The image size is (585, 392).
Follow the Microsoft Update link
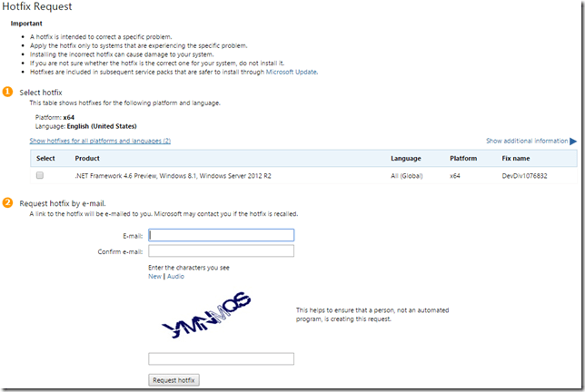291,72
